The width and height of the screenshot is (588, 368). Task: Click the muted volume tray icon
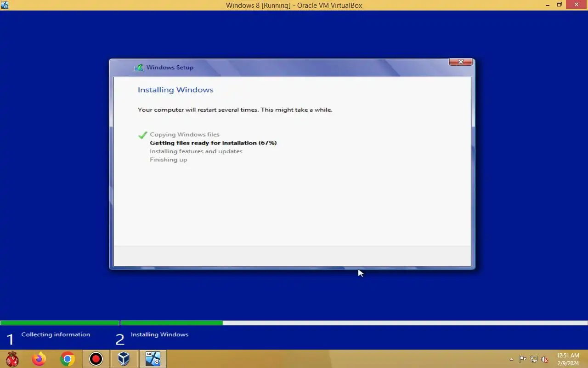pyautogui.click(x=545, y=359)
